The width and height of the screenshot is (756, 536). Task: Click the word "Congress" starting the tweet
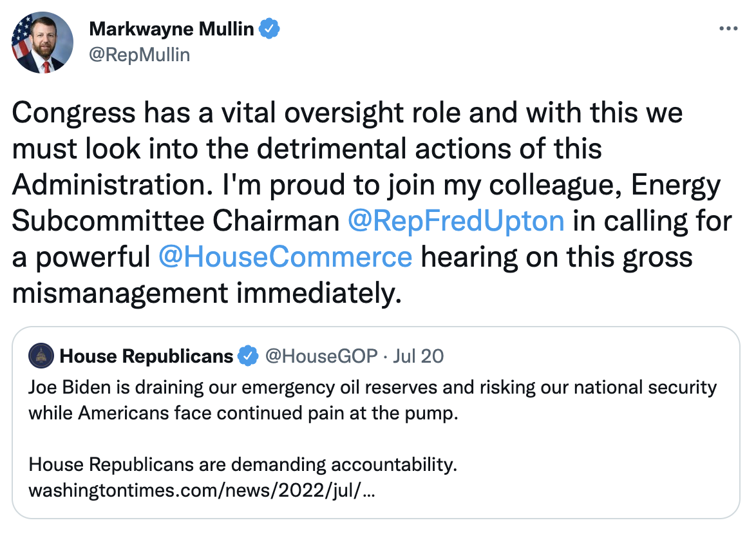73,113
